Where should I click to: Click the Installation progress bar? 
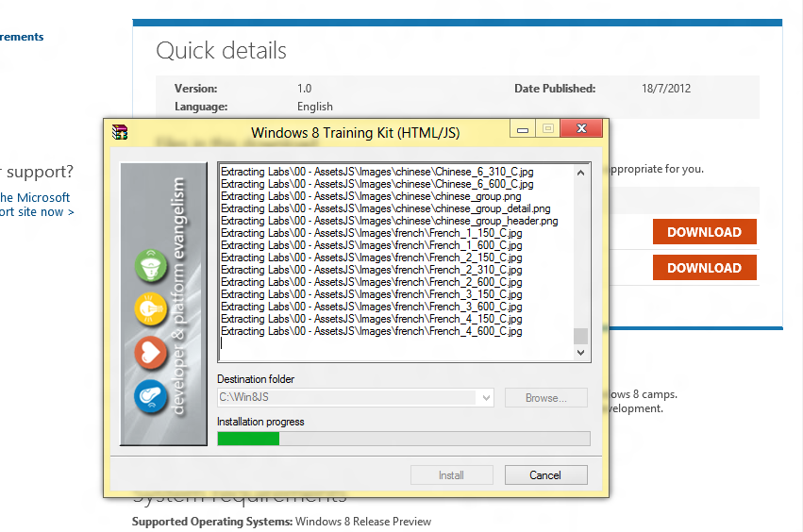(x=404, y=439)
